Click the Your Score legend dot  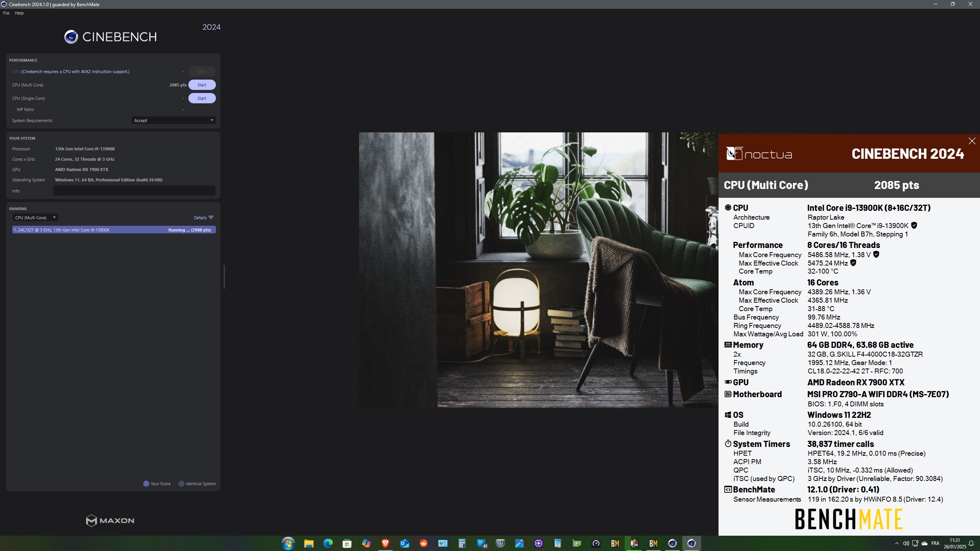(146, 484)
